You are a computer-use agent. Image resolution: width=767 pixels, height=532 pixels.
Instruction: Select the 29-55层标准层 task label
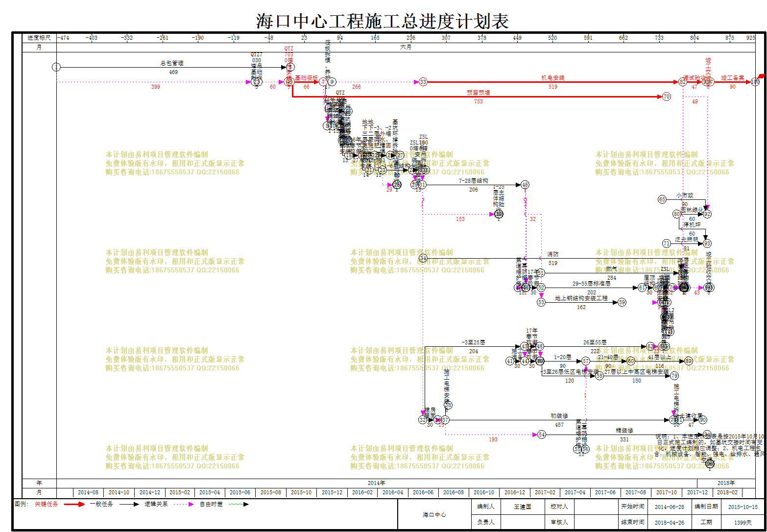click(x=592, y=284)
